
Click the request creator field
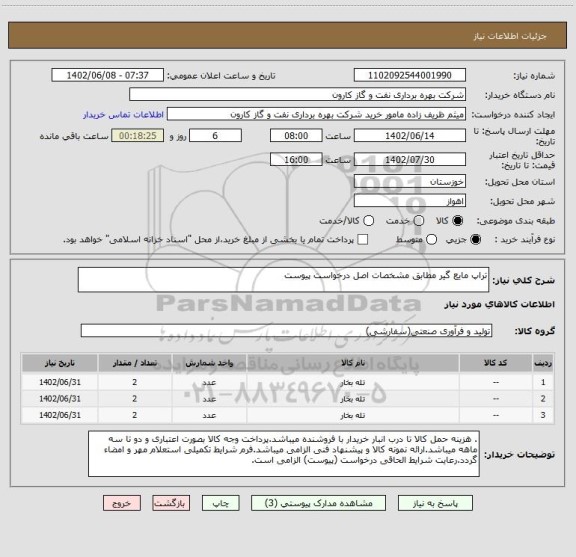[316, 114]
